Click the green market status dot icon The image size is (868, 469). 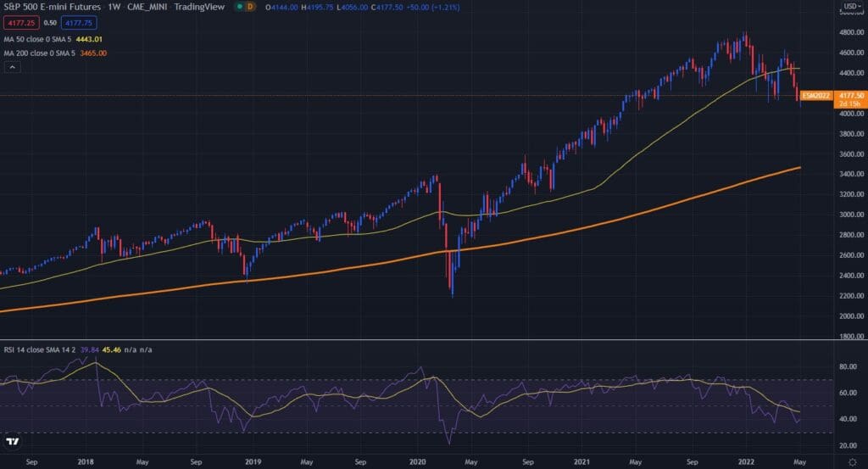[x=239, y=7]
